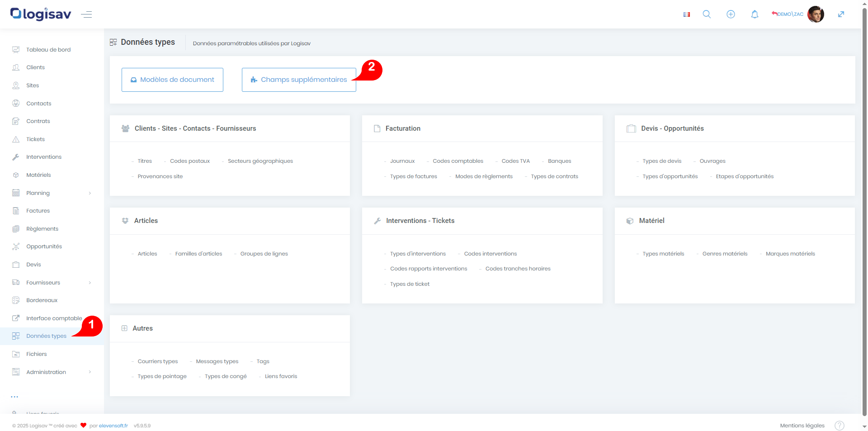Click the Logisav logo
Image resolution: width=868 pixels, height=431 pixels.
[x=41, y=14]
